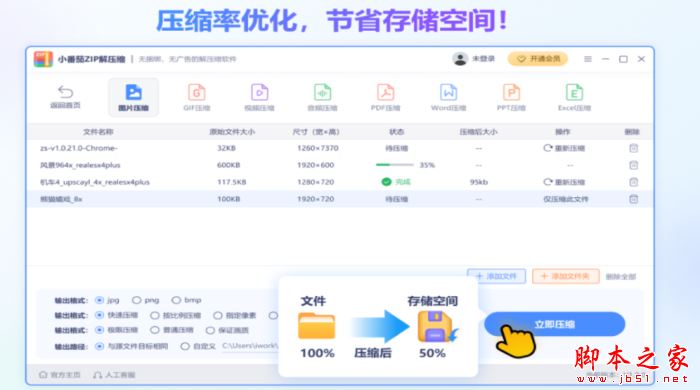This screenshot has height=390, width=700.
Task: Click the 完成 status in the third row
Action: point(396,182)
